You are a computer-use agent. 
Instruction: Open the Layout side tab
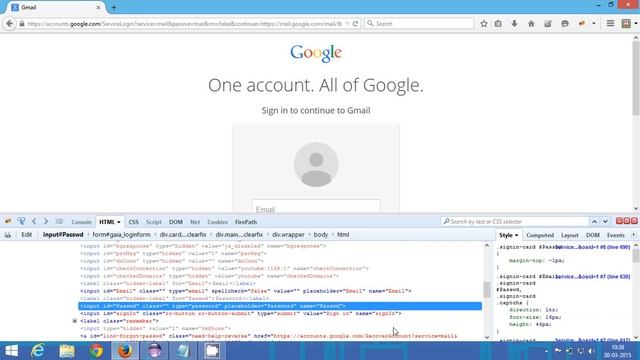(x=569, y=235)
